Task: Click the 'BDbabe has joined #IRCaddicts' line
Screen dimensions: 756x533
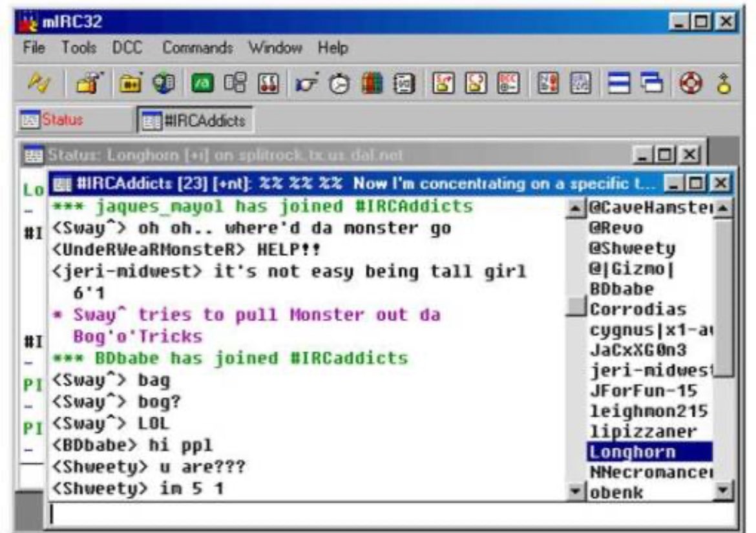Action: (230, 359)
